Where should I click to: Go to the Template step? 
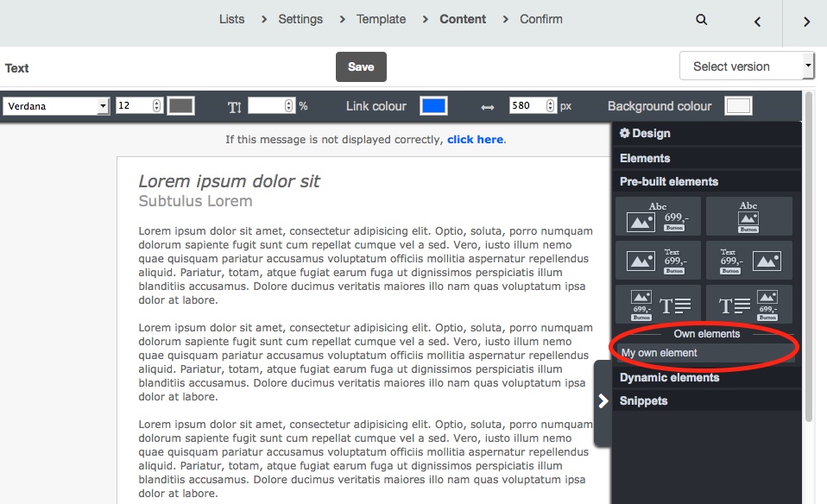pos(381,19)
